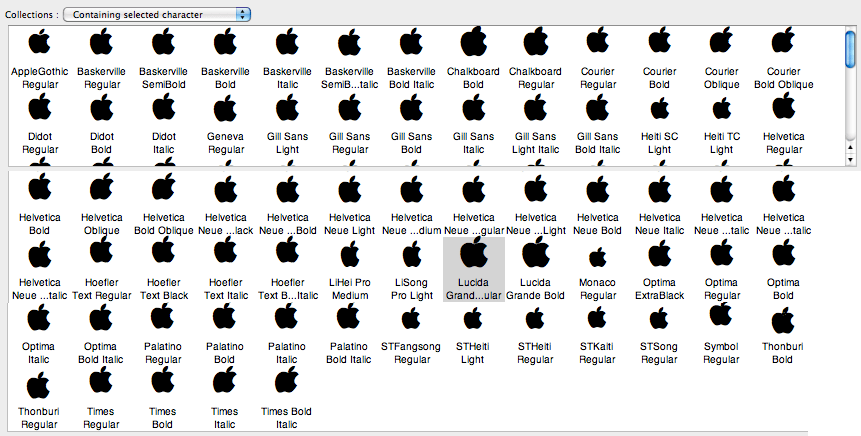Image resolution: width=861 pixels, height=436 pixels.
Task: Select the Gill Sans Bold glyph
Action: click(x=411, y=108)
